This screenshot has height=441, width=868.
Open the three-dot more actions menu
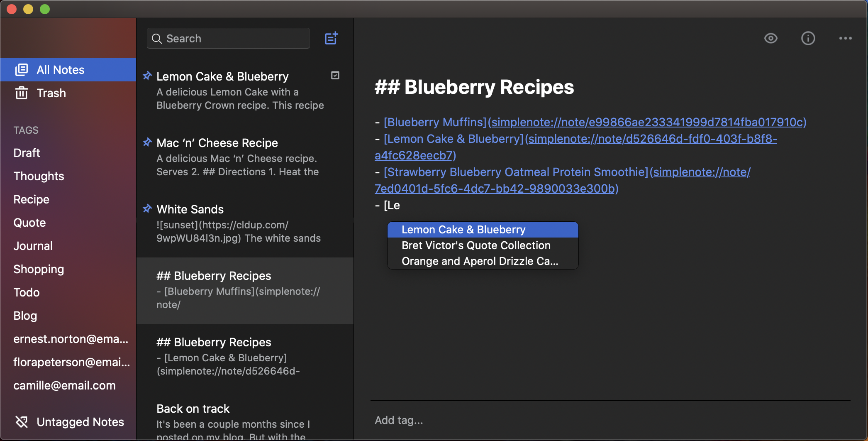(x=845, y=38)
